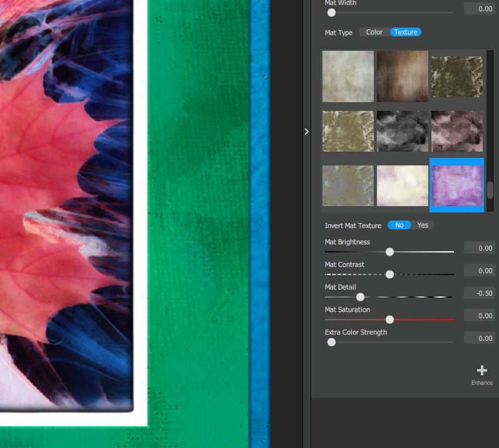Screen dimensions: 499x448
Task: Collapse the side panel with the arrow
Action: 306,132
